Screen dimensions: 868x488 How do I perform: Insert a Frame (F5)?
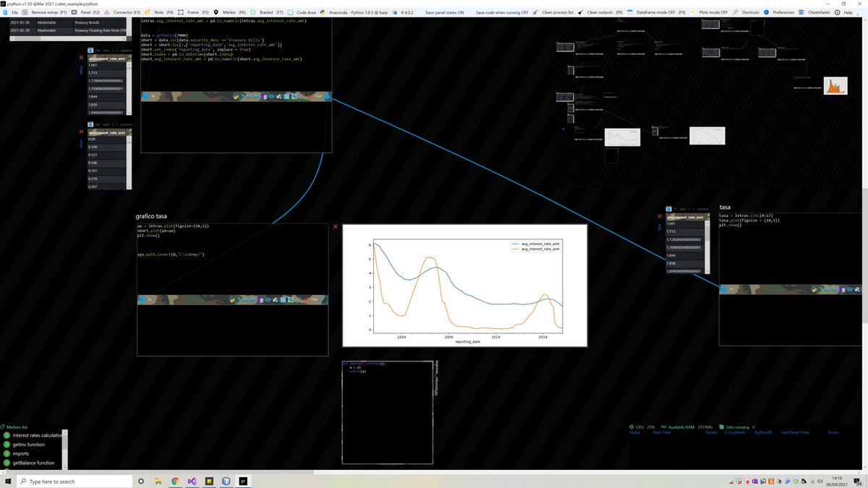[x=193, y=12]
